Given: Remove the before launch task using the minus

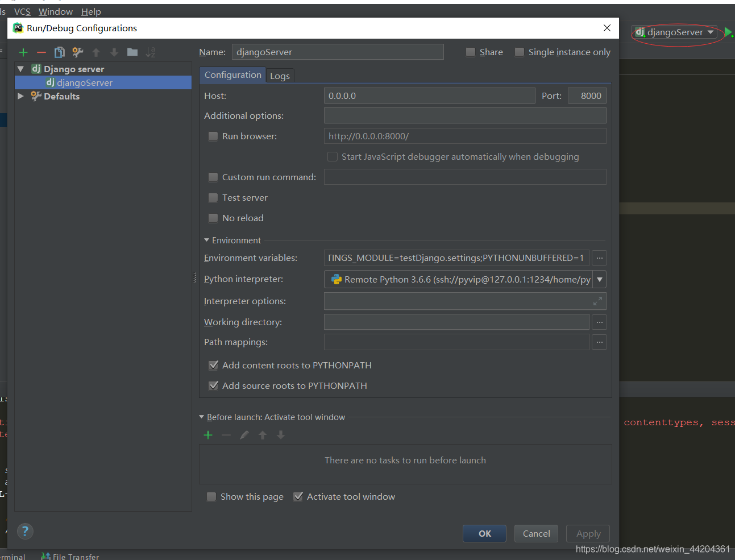Looking at the screenshot, I should coord(226,435).
